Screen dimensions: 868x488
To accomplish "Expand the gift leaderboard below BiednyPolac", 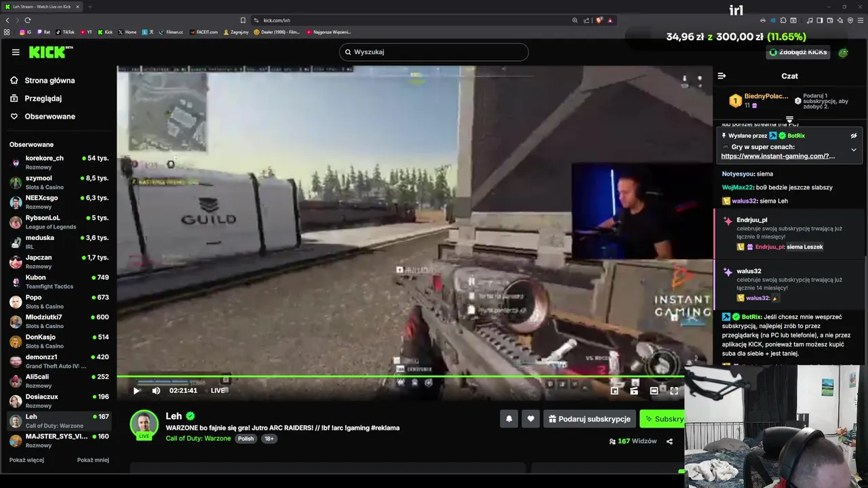I will point(789,120).
